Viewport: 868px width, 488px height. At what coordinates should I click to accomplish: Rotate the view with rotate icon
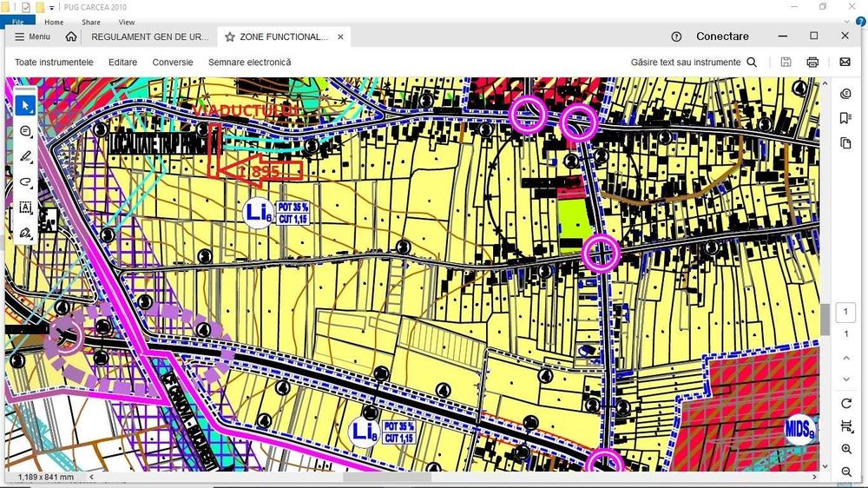tap(845, 403)
